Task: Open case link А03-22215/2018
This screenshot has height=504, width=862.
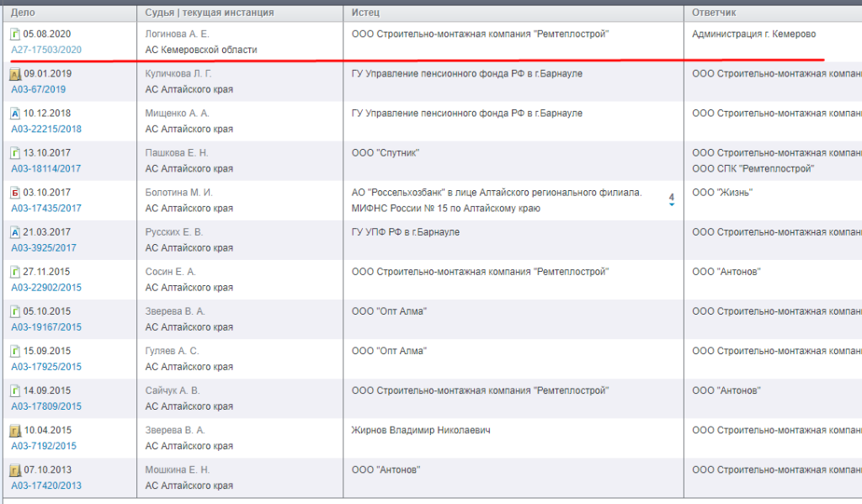Action: (46, 129)
